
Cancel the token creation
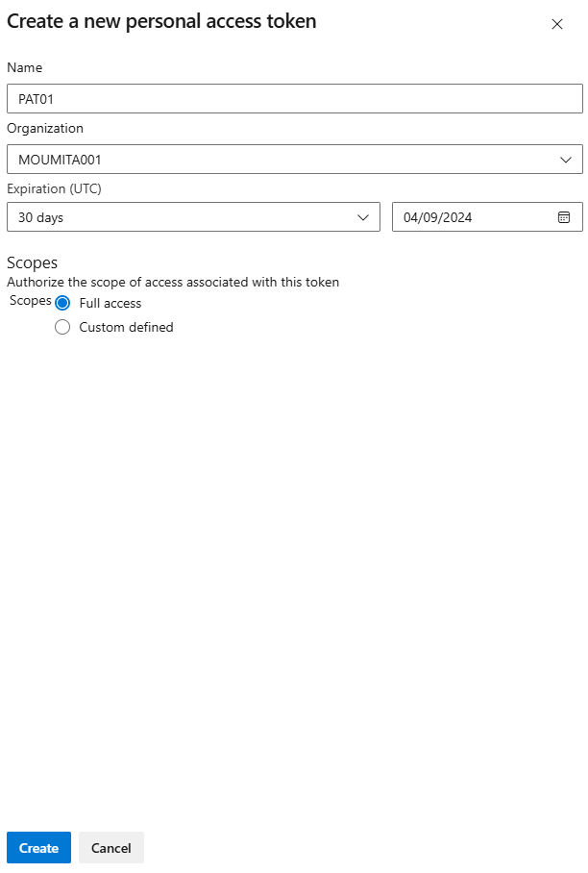point(111,847)
